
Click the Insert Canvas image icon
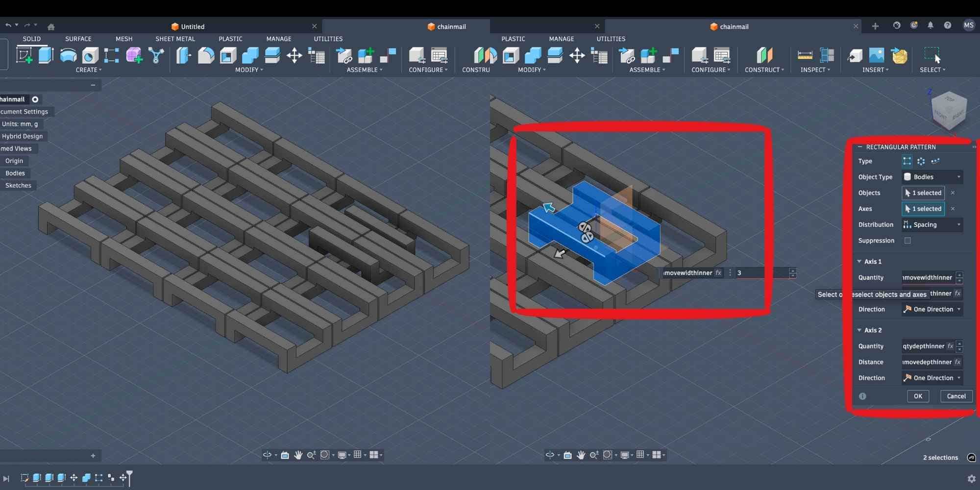point(877,55)
